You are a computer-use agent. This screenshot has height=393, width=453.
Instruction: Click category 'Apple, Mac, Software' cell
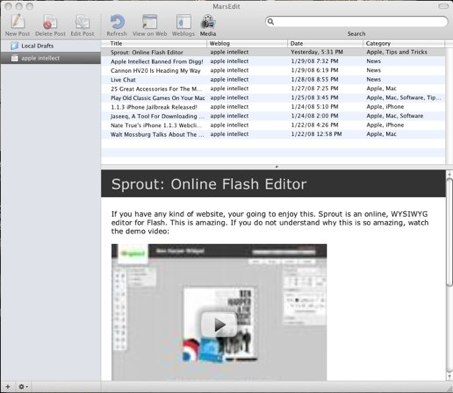tap(395, 116)
